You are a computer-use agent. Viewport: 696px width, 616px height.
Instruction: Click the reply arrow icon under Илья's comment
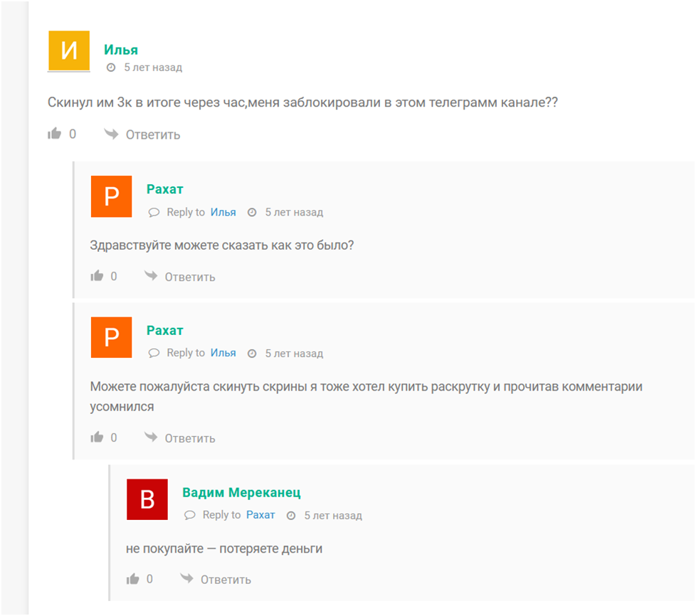111,134
